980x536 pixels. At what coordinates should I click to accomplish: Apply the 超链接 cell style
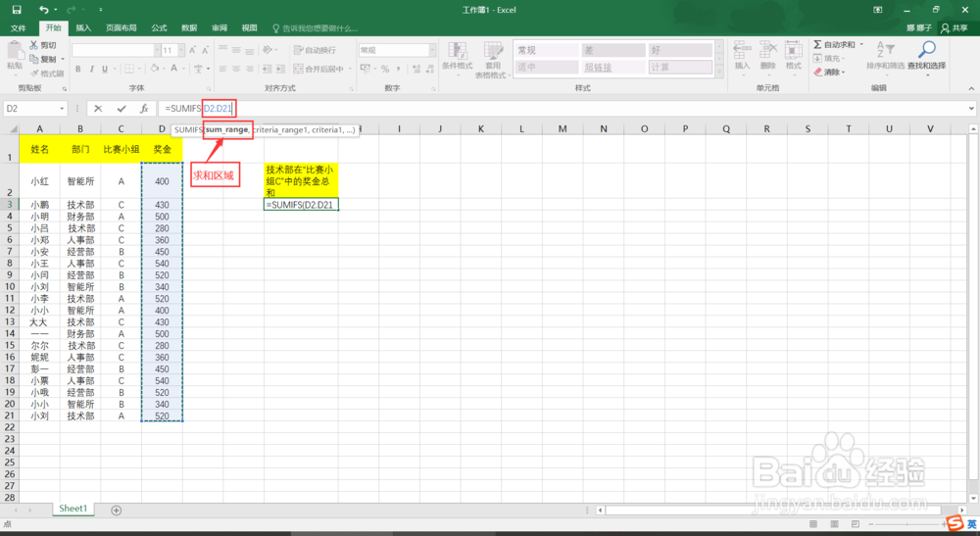point(613,67)
